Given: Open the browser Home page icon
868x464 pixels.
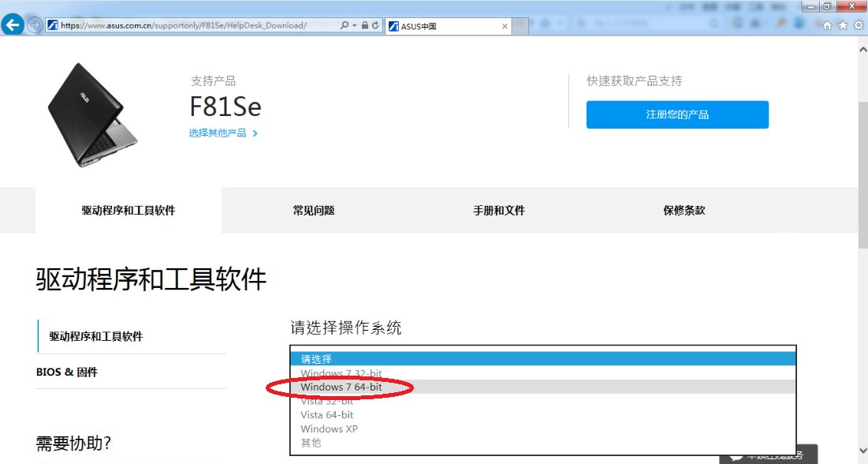Looking at the screenshot, I should (x=827, y=24).
